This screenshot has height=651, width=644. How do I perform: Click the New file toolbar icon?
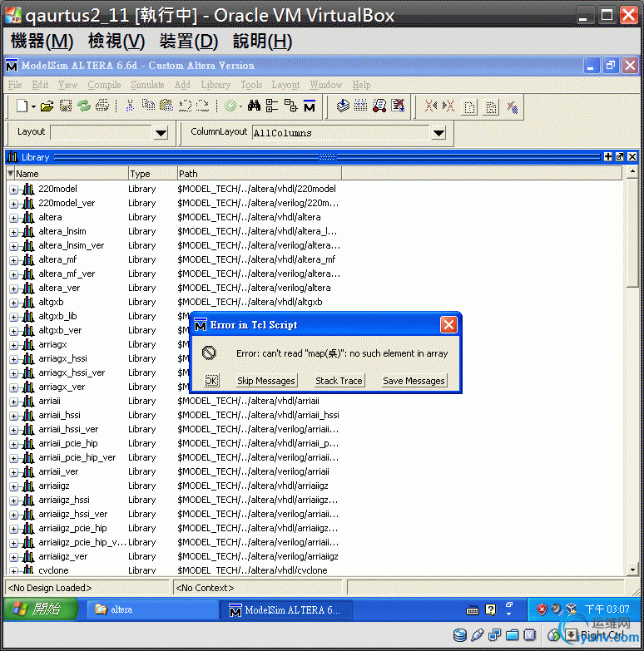click(22, 106)
